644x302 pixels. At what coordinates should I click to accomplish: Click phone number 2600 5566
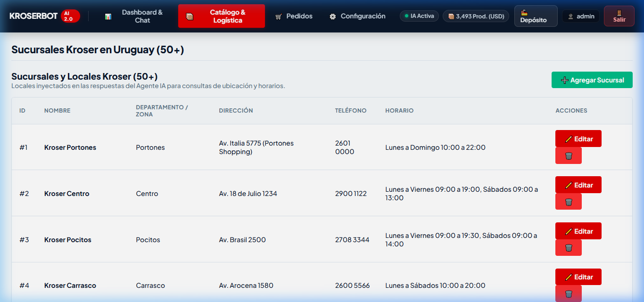point(353,286)
